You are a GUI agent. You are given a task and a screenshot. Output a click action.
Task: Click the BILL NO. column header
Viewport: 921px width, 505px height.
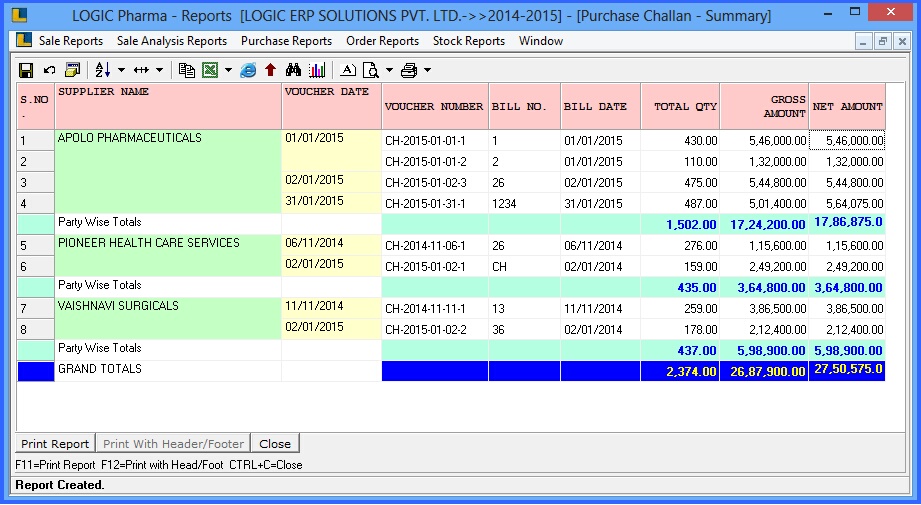tap(525, 106)
